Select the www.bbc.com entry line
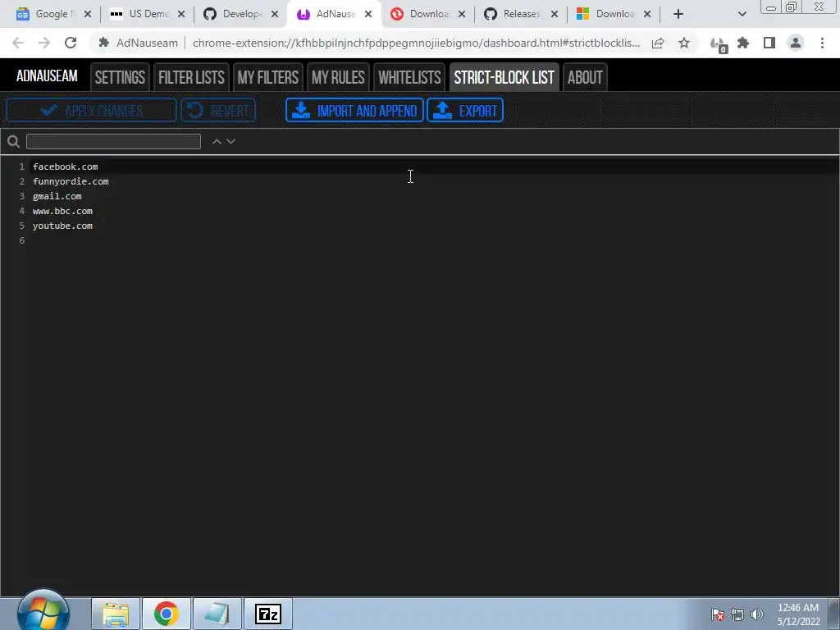Image resolution: width=840 pixels, height=630 pixels. 62,211
